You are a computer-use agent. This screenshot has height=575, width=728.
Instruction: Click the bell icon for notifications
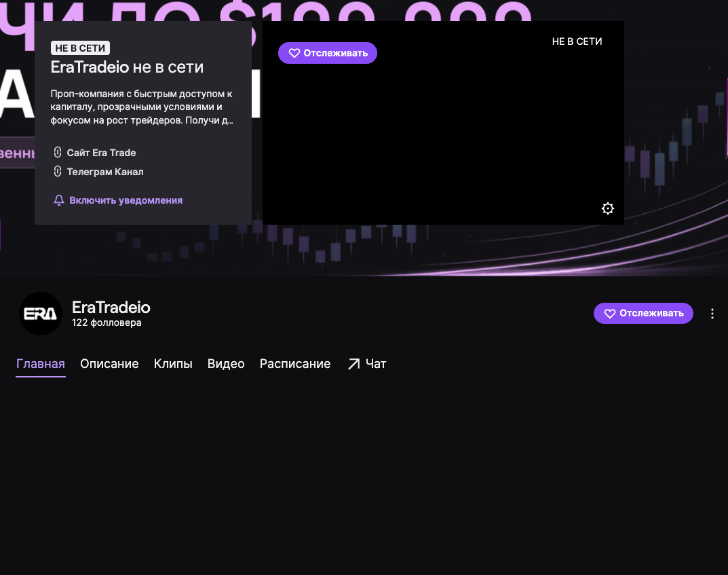click(59, 200)
